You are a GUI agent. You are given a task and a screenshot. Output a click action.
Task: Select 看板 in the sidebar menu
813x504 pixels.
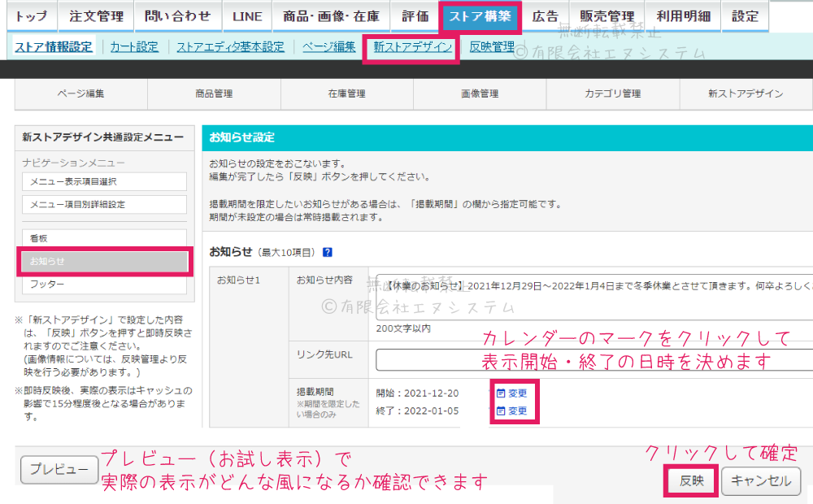[104, 238]
